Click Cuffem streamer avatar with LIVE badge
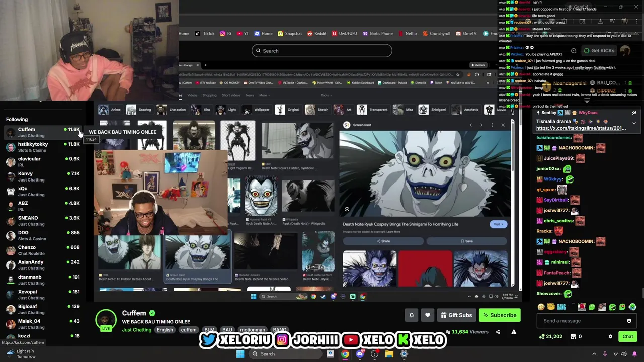644x362 pixels. tap(106, 321)
